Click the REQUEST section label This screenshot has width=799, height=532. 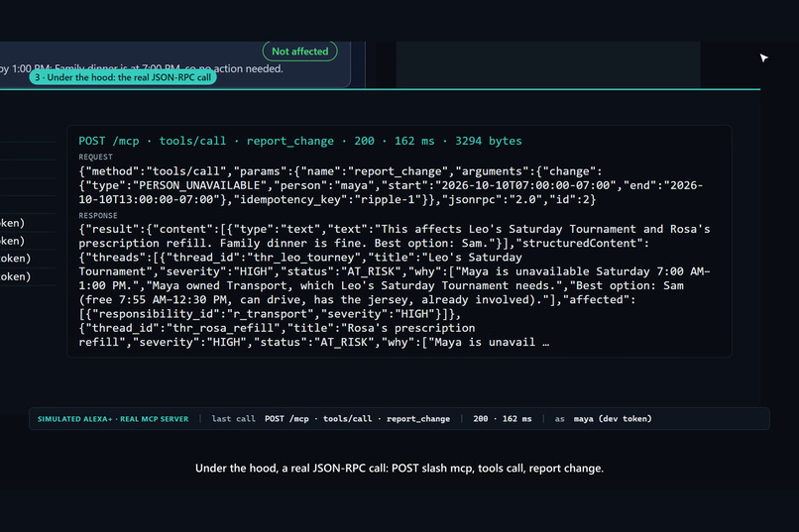95,157
